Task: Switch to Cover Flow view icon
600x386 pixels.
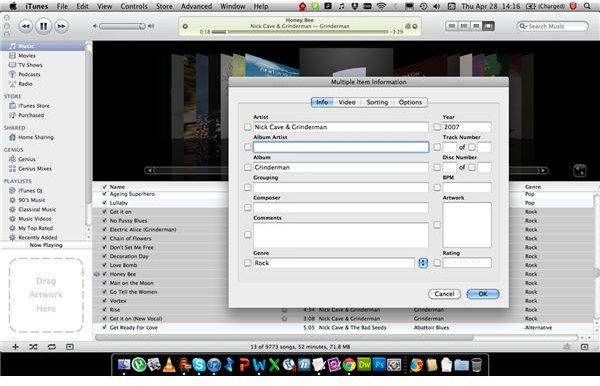Action: point(488,26)
